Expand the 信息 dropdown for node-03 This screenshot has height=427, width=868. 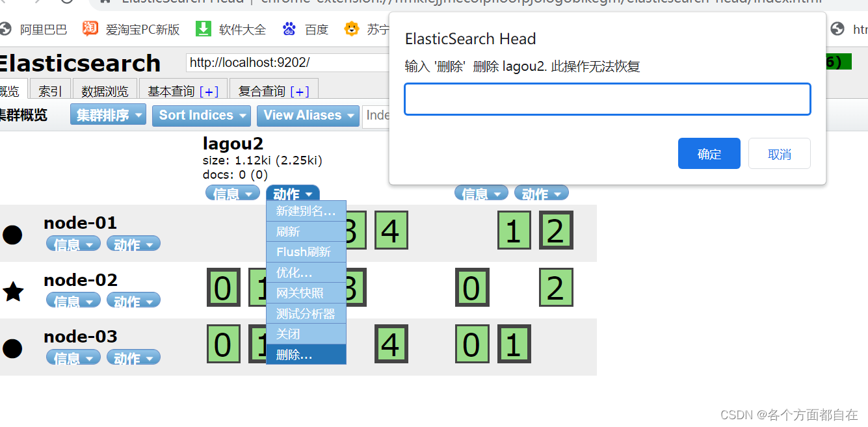tap(73, 357)
